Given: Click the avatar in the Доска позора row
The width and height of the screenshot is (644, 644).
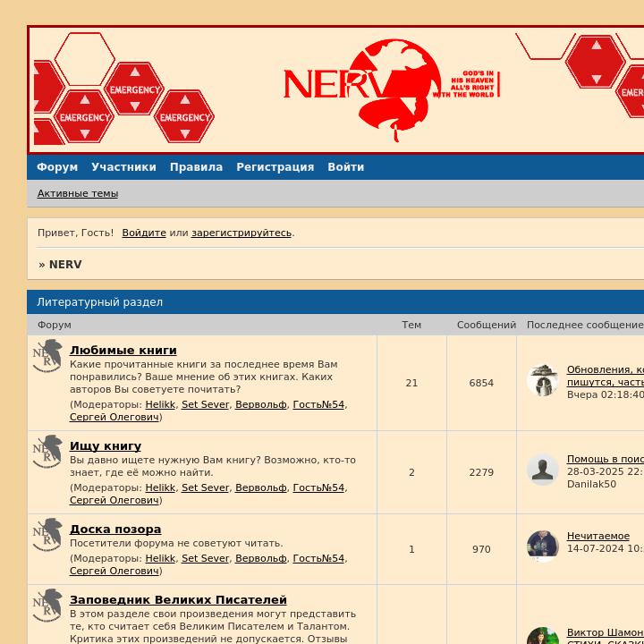Looking at the screenshot, I should 542,547.
